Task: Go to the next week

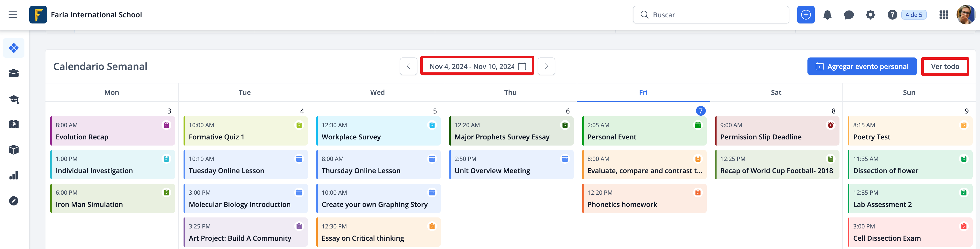Action: (546, 66)
